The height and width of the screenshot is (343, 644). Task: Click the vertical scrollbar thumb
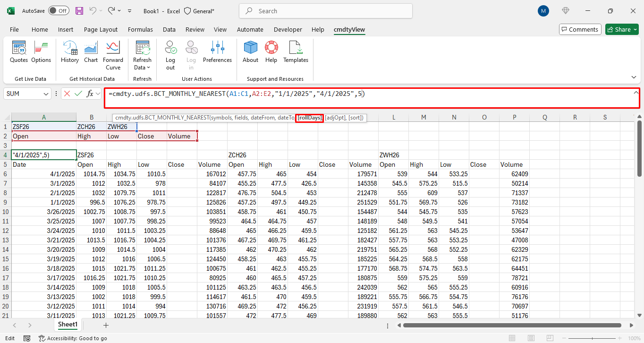point(640,149)
